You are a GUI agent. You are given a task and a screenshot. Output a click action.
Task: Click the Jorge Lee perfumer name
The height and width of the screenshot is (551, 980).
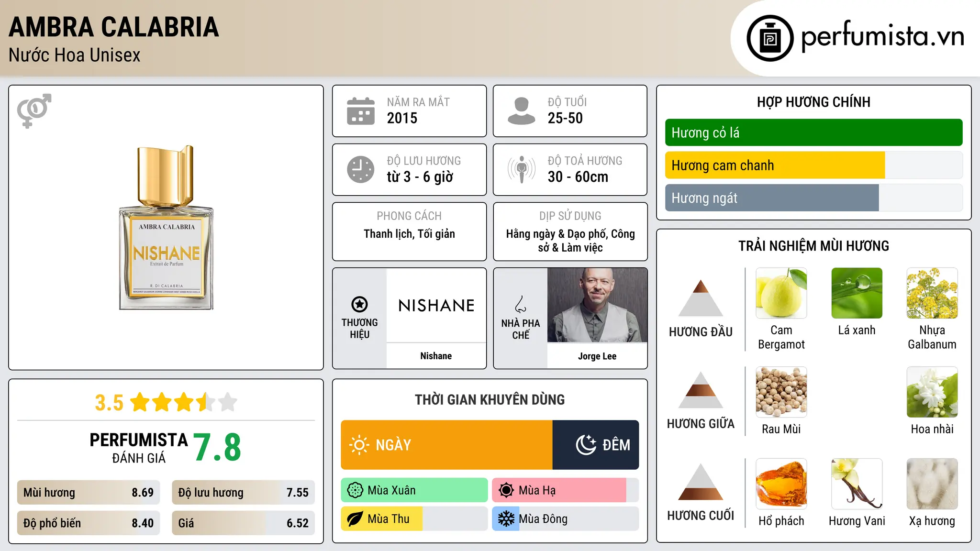[597, 356]
